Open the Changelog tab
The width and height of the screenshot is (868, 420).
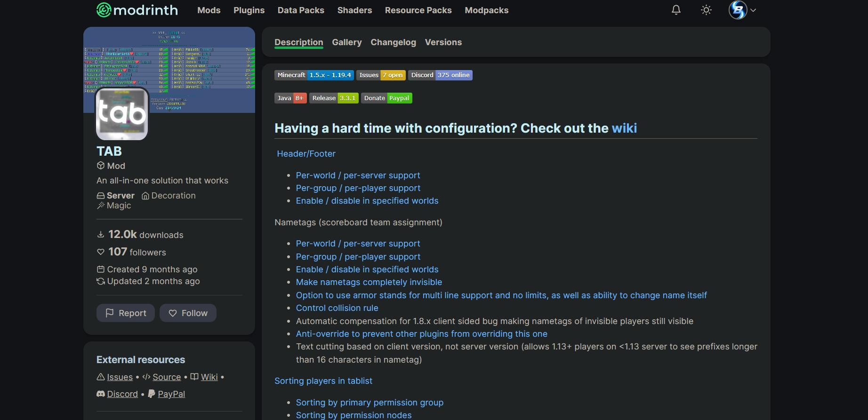tap(393, 42)
